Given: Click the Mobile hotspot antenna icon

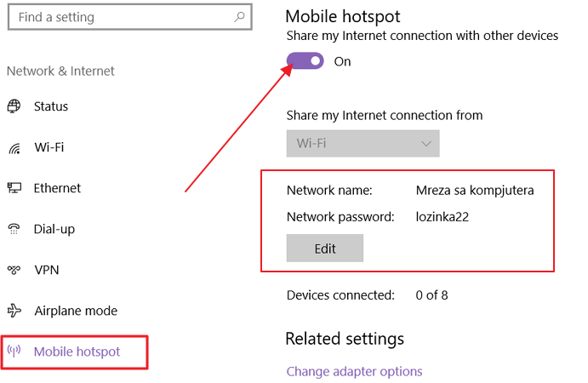Looking at the screenshot, I should click(14, 352).
